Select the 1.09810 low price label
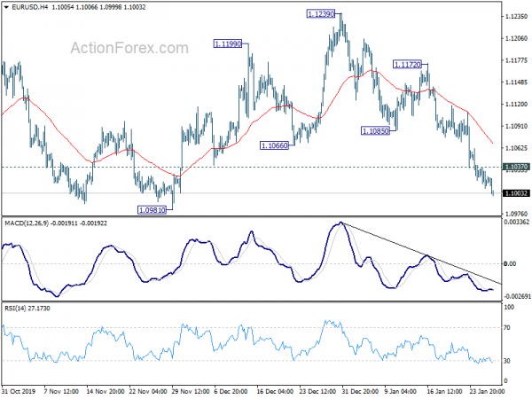This screenshot has width=532, height=399. [x=153, y=210]
